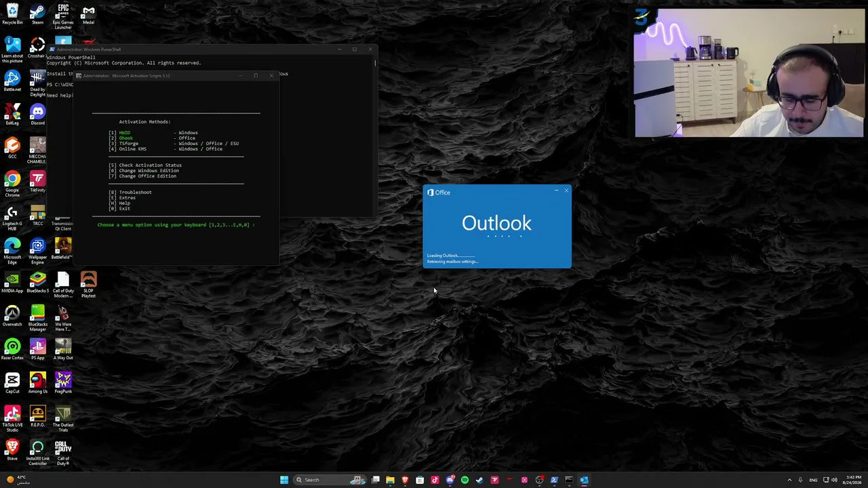Open TikFinity desktop shortcut
Image resolution: width=868 pixels, height=488 pixels.
37,182
